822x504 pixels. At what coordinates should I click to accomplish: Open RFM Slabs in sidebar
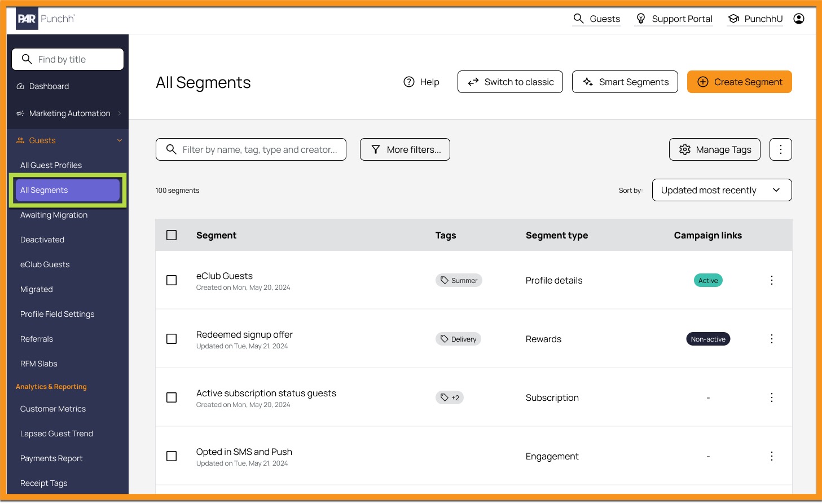point(39,364)
